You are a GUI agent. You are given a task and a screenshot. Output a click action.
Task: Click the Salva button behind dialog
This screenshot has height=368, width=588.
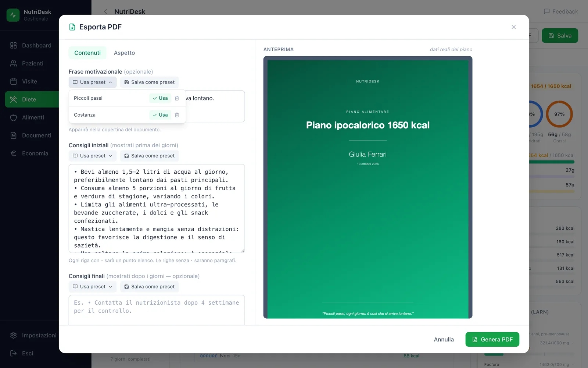[x=560, y=36]
